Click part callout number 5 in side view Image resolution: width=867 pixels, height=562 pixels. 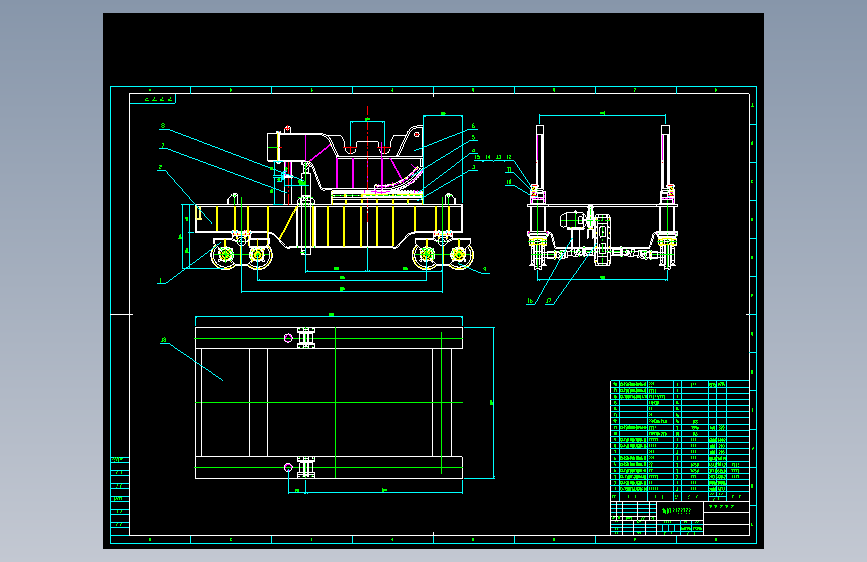(473, 138)
